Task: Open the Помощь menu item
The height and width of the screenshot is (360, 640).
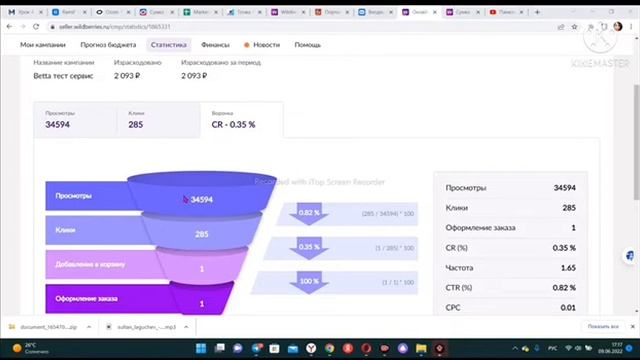Action: (308, 45)
